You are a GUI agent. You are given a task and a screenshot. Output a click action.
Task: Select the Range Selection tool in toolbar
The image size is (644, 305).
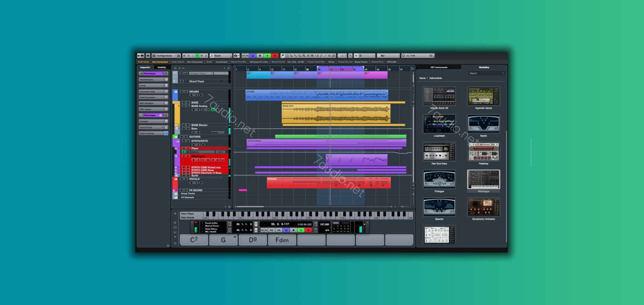coord(287,56)
